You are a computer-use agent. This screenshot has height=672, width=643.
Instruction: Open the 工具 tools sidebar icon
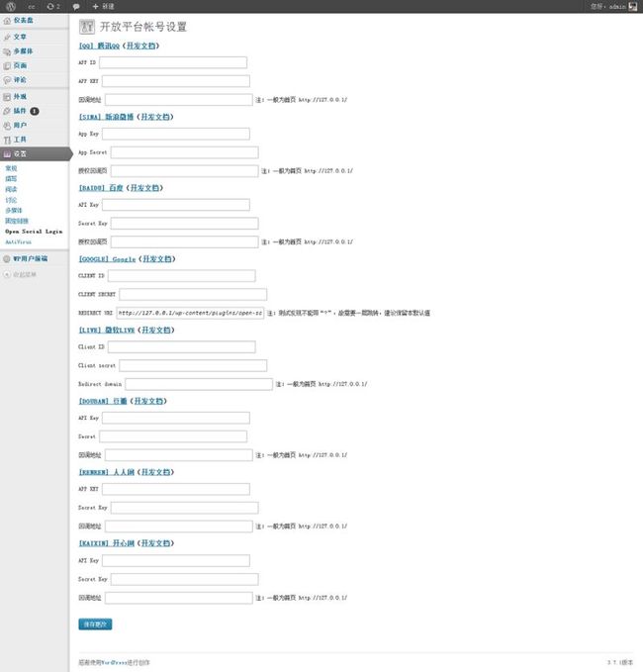[x=7, y=140]
